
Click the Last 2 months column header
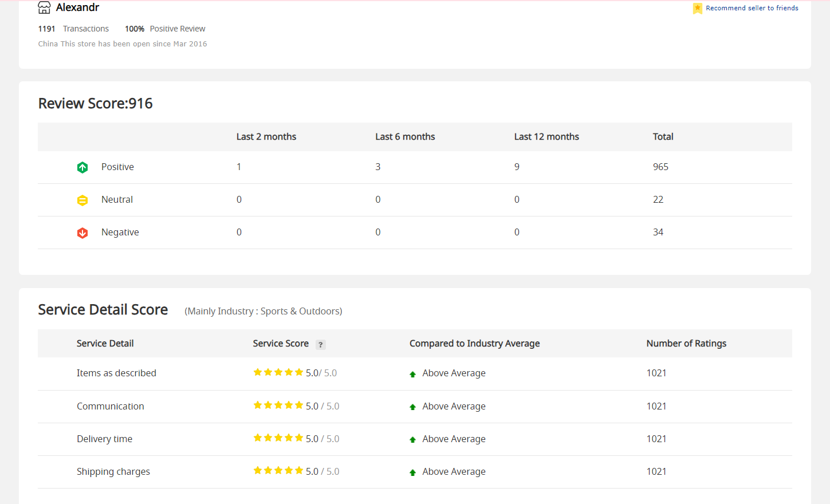[x=266, y=137]
